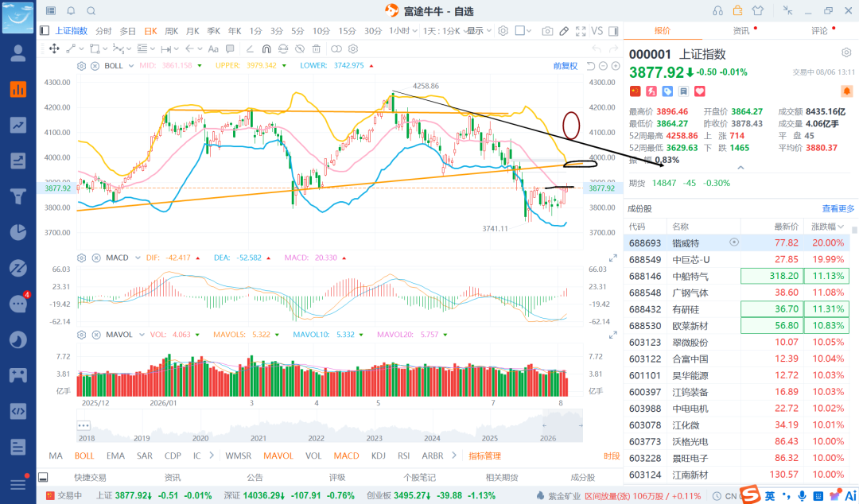This screenshot has width=859, height=504.
Task: Open the game controller sidebar icon
Action: point(18,375)
